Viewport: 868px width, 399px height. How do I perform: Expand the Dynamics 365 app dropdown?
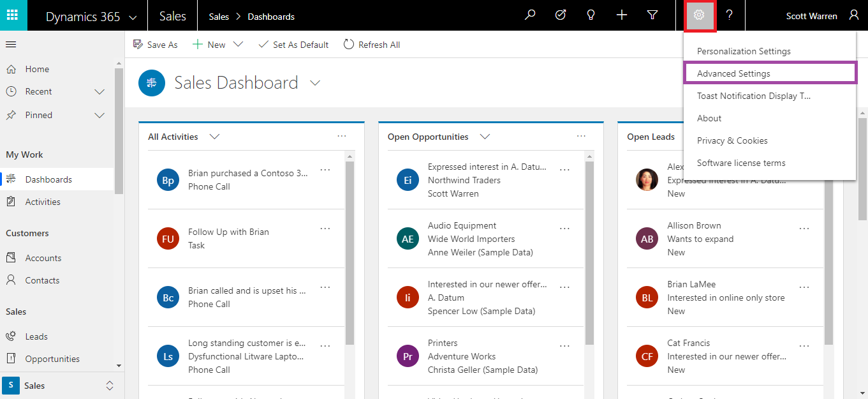[x=132, y=17]
